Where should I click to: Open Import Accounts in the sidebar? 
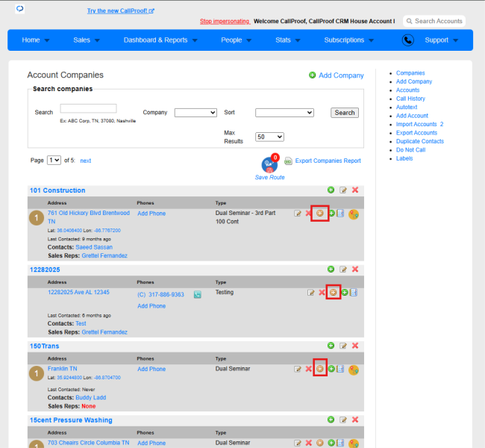coord(416,124)
